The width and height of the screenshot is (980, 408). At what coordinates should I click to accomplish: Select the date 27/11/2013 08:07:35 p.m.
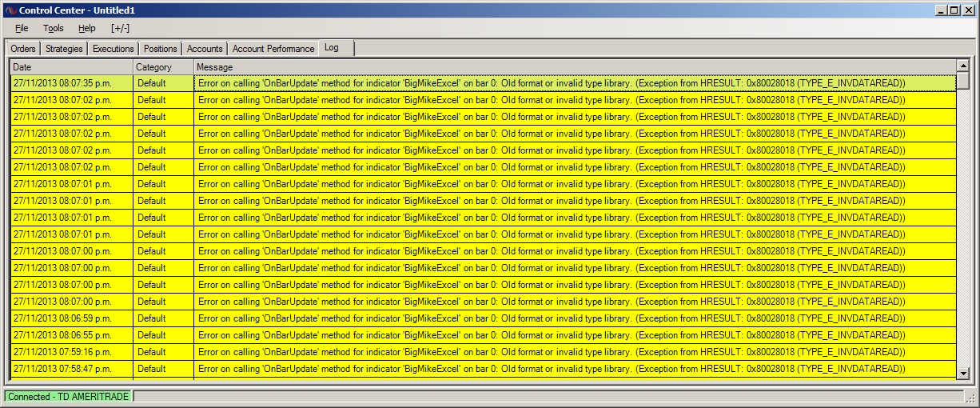pyautogui.click(x=71, y=83)
